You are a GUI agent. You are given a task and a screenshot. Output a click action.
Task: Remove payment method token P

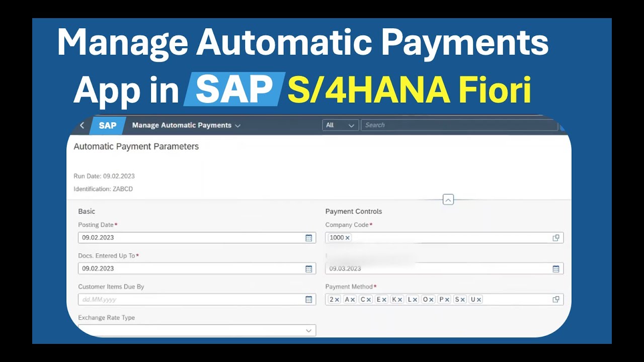pyautogui.click(x=447, y=300)
